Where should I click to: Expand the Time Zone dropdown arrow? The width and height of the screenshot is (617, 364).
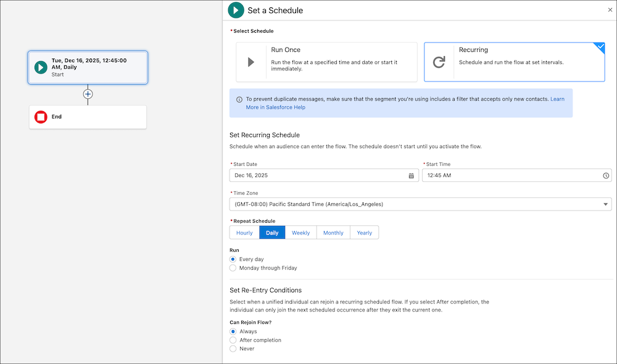pos(606,204)
